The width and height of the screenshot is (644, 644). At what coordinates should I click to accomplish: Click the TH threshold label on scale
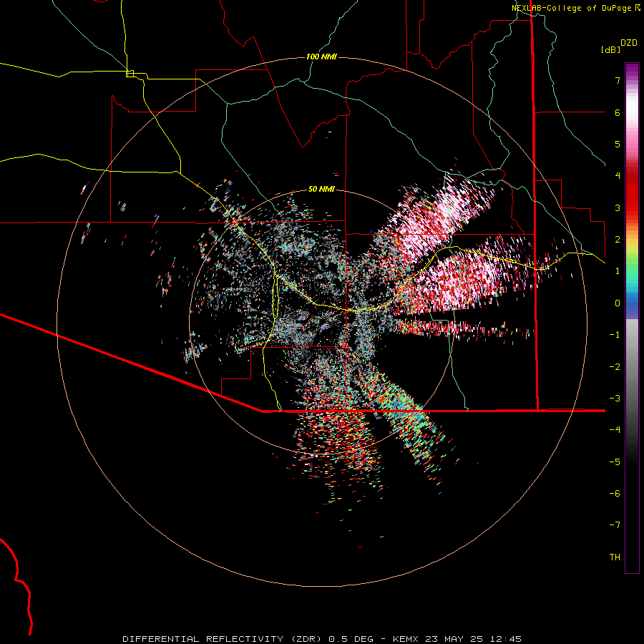point(615,557)
